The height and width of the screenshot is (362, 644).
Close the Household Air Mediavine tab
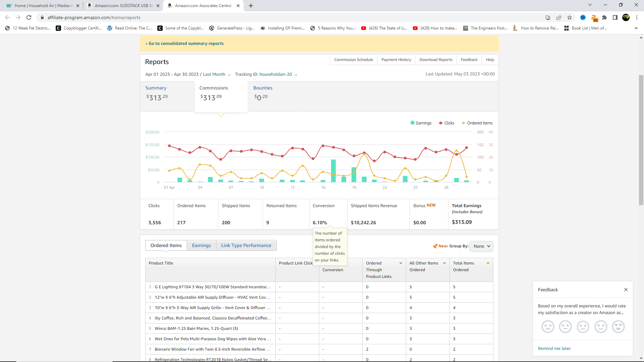(x=78, y=6)
